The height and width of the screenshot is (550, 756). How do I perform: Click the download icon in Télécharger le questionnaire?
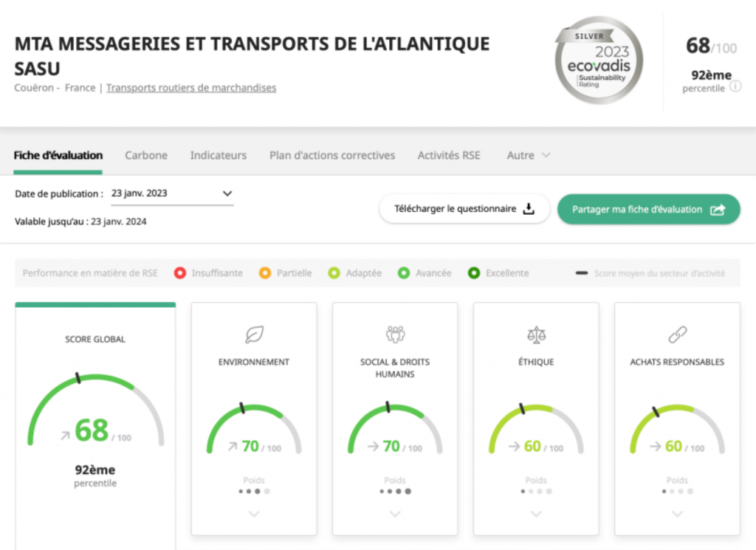[529, 209]
